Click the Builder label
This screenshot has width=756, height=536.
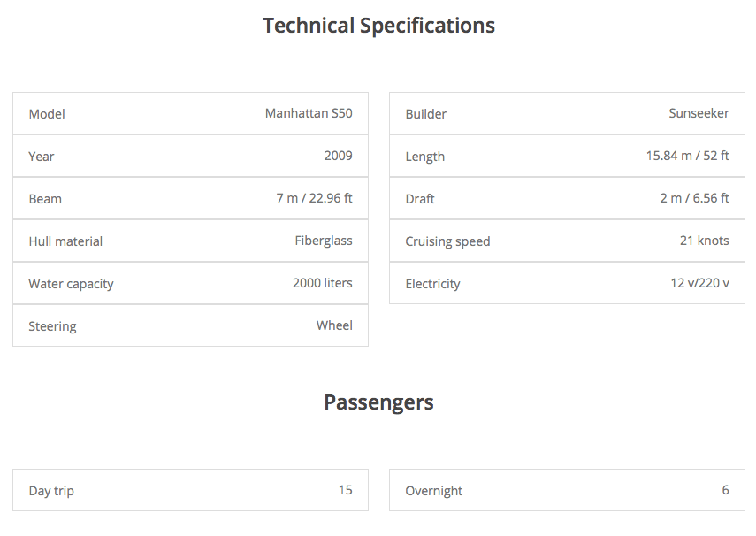point(425,114)
